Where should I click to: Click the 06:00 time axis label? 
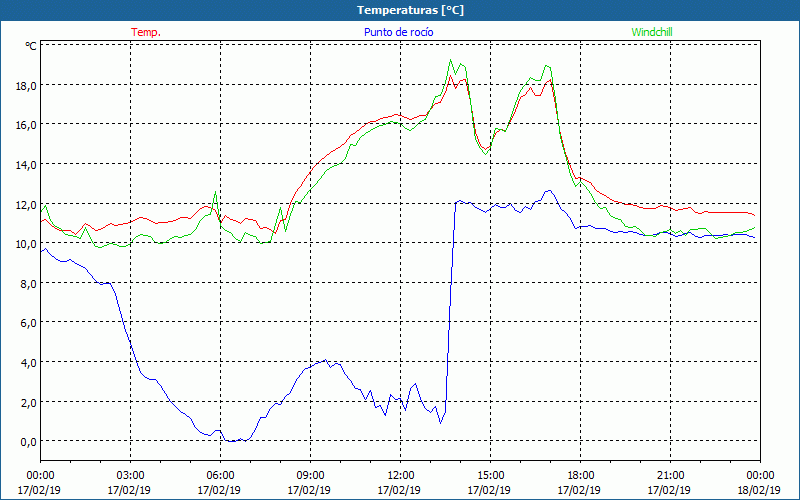click(220, 476)
